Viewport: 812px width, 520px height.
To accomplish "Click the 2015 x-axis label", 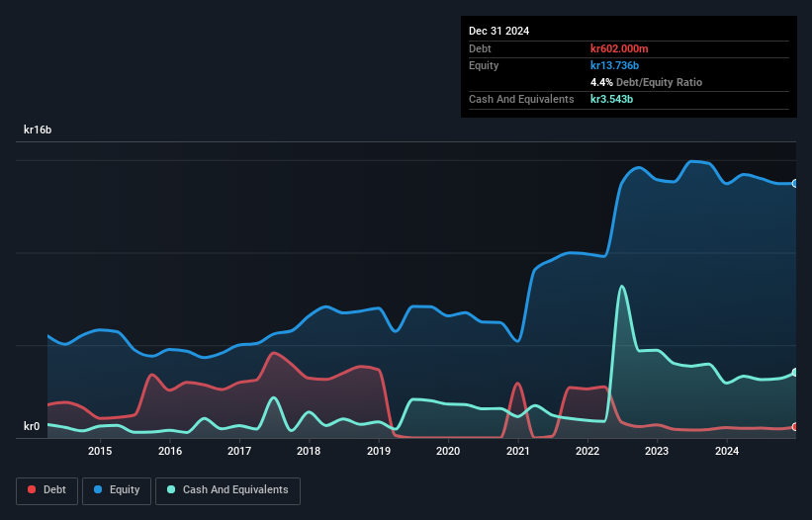I will (100, 451).
